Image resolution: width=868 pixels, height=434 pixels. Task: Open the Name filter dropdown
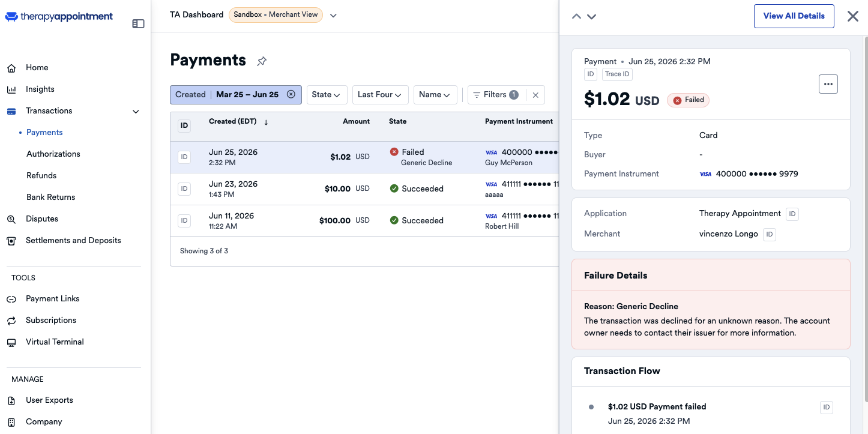[435, 95]
